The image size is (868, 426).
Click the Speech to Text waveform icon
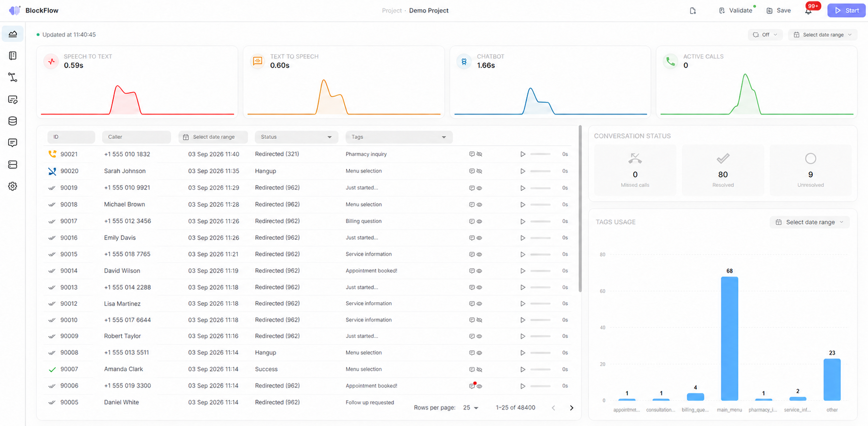click(52, 62)
